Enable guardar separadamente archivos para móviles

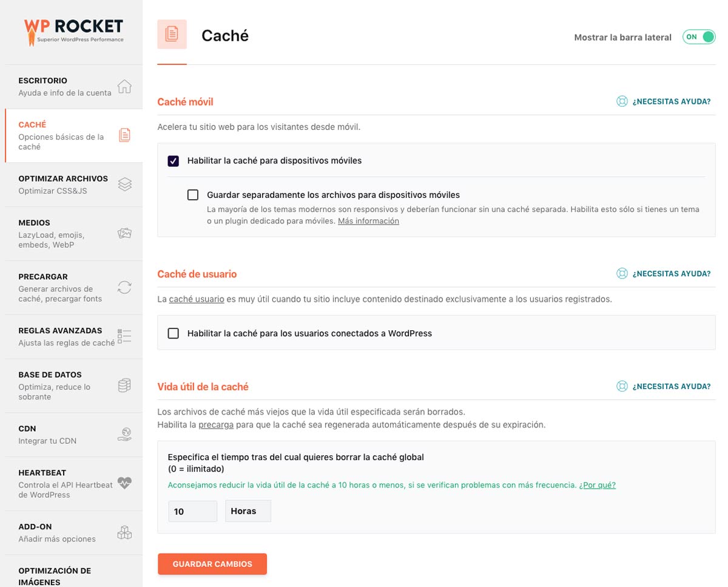[193, 194]
